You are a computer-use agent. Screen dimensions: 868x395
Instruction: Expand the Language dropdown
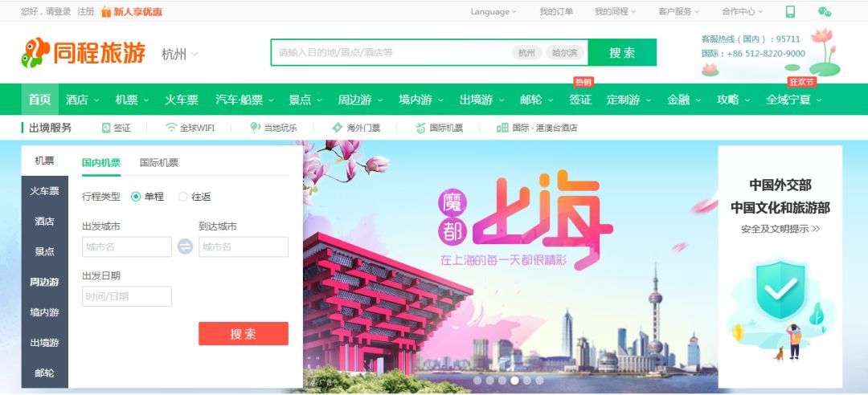[x=493, y=11]
